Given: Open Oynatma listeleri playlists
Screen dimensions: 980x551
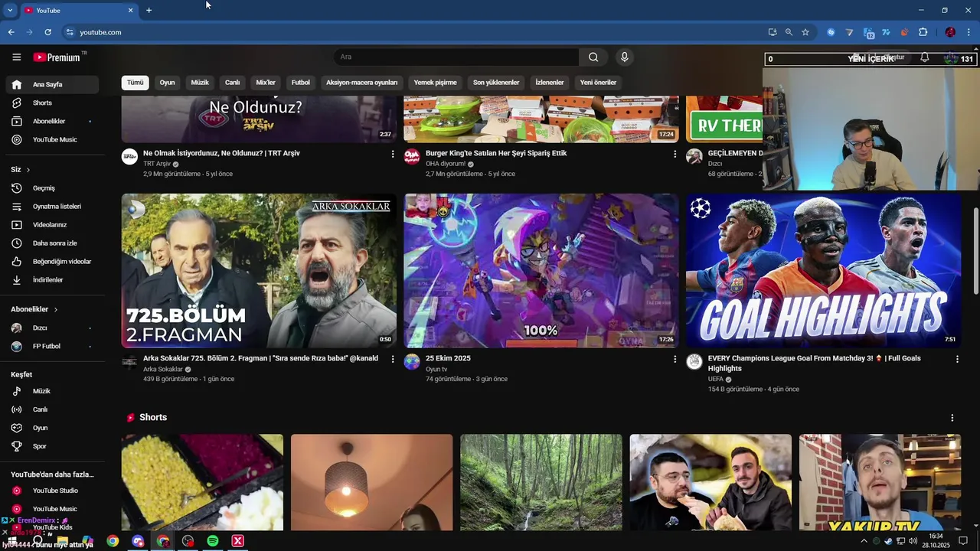Looking at the screenshot, I should coord(52,207).
